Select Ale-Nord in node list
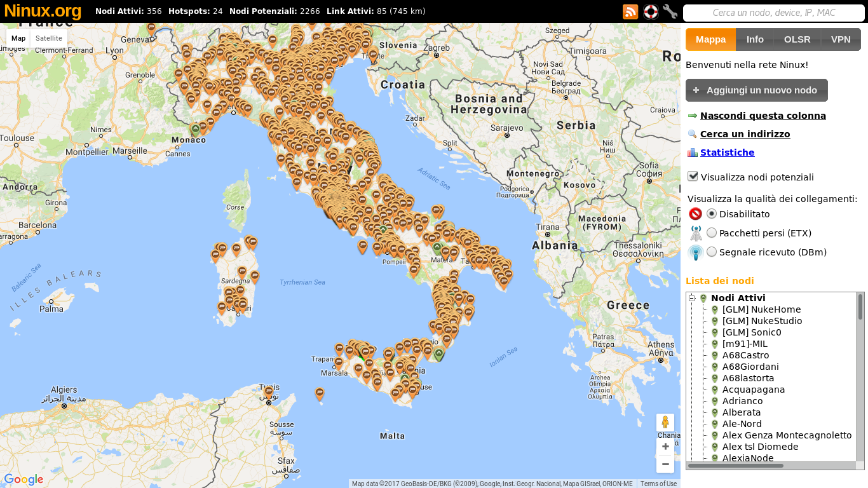 coord(742,424)
